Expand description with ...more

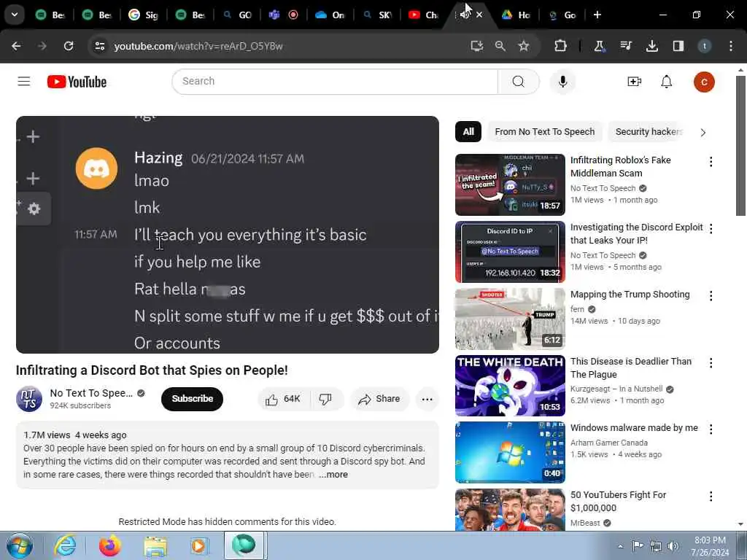(333, 474)
